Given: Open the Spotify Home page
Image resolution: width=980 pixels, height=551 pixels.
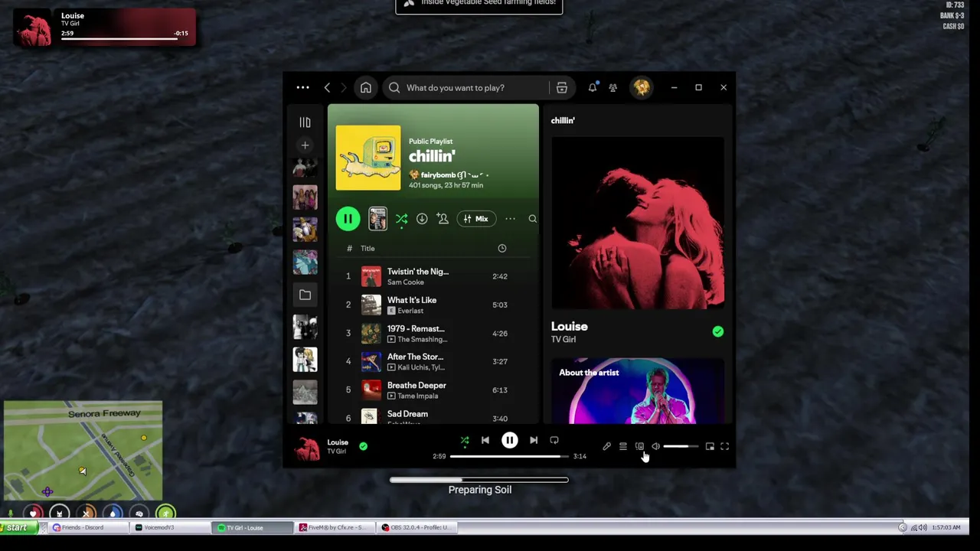Looking at the screenshot, I should [366, 87].
